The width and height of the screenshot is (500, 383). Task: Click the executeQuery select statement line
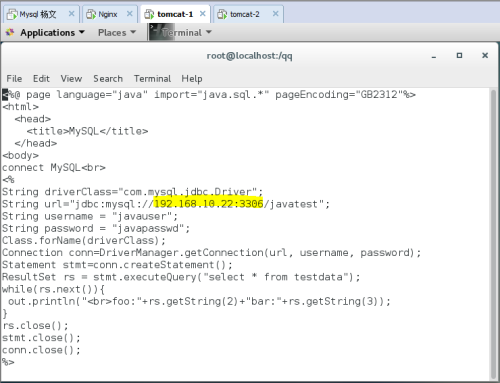coord(181,277)
